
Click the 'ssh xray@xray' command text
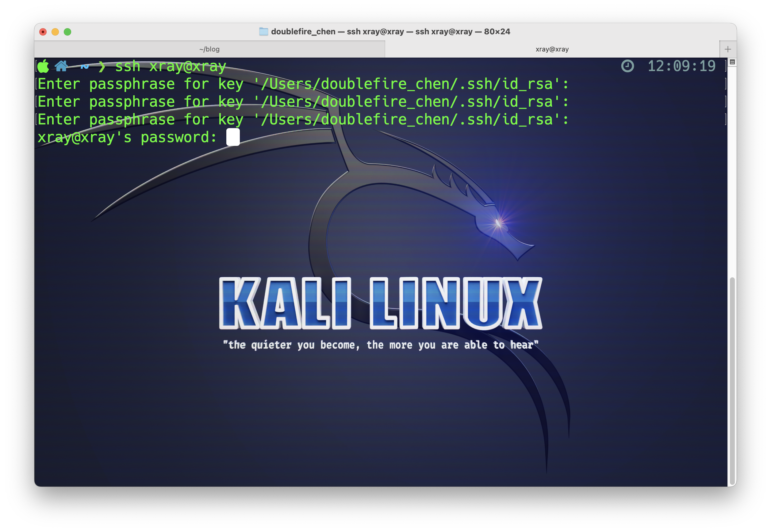[171, 66]
